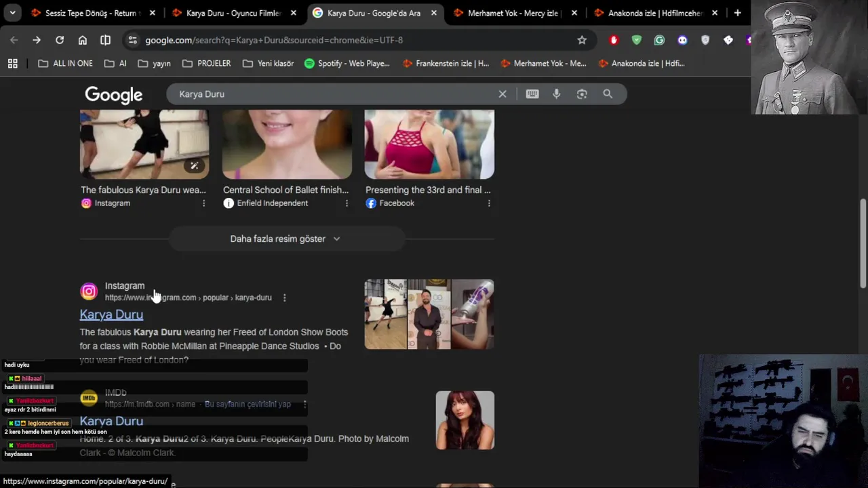The height and width of the screenshot is (488, 868).
Task: Open Yeni klasör bookmark folder
Action: (268, 63)
